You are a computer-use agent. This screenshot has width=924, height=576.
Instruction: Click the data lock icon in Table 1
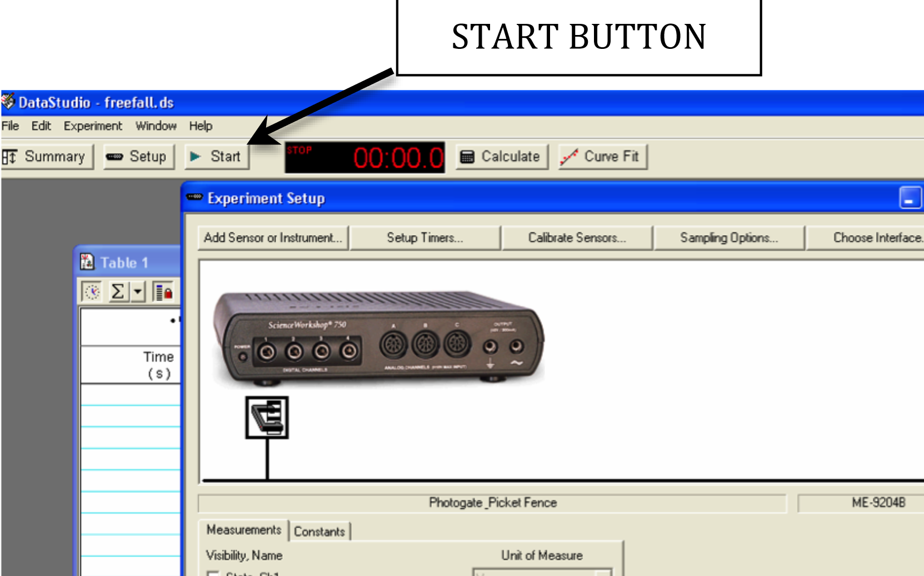tap(164, 292)
